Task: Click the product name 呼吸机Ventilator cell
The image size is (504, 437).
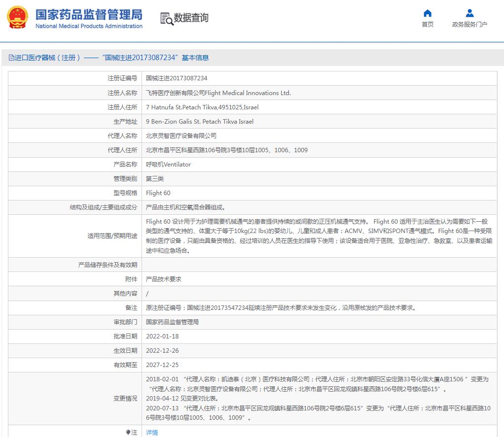Action: (168, 164)
